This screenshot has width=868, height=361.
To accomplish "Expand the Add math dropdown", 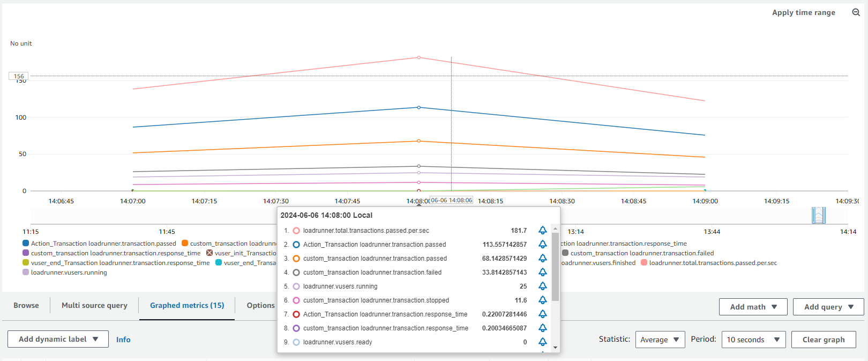I will click(753, 307).
